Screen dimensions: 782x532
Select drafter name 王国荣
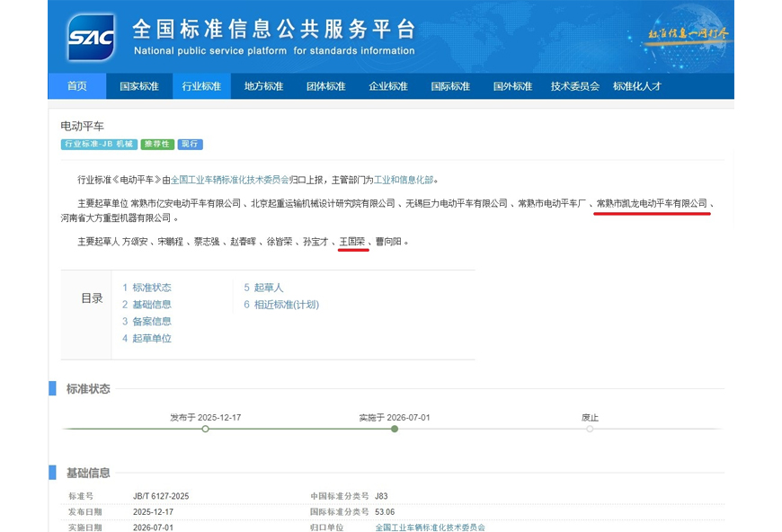click(352, 242)
